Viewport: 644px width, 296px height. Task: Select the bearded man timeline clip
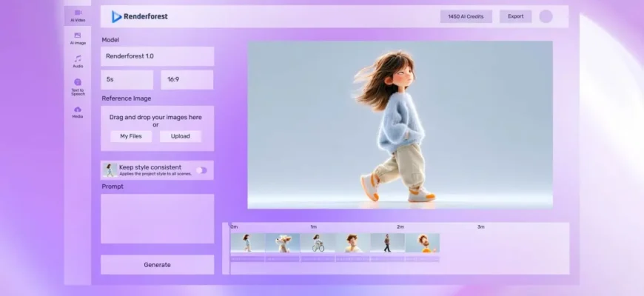[x=423, y=243]
